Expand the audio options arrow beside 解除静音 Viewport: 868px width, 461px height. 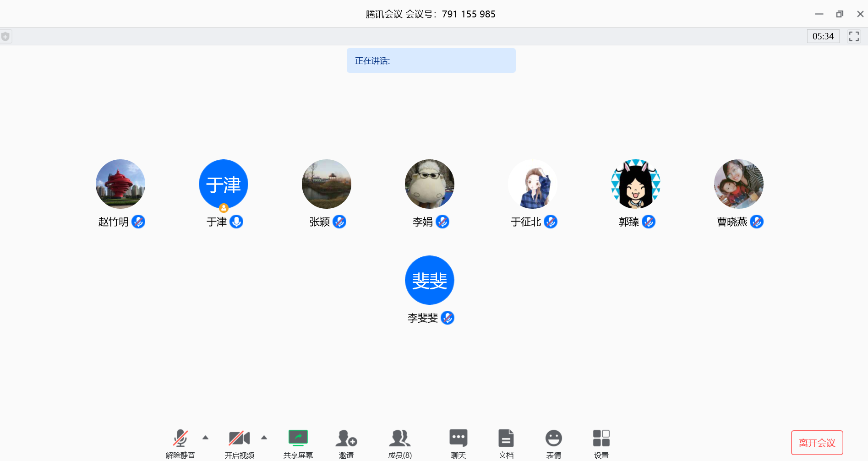point(205,438)
